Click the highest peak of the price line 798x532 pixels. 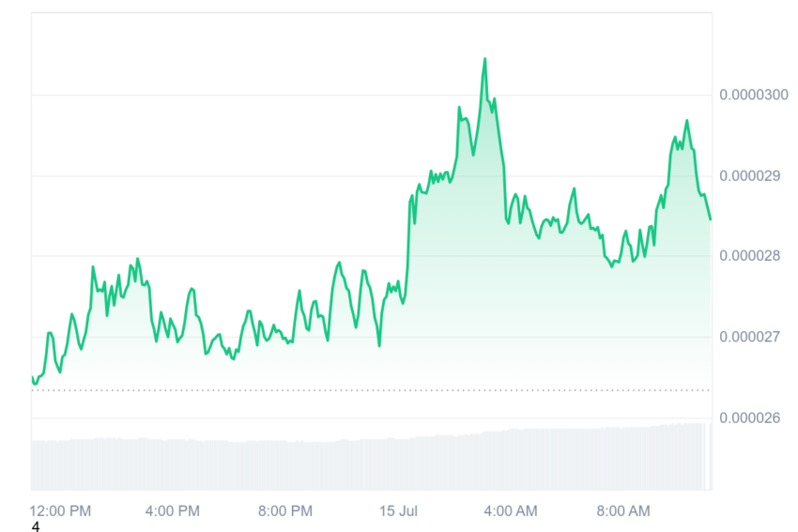[484, 59]
